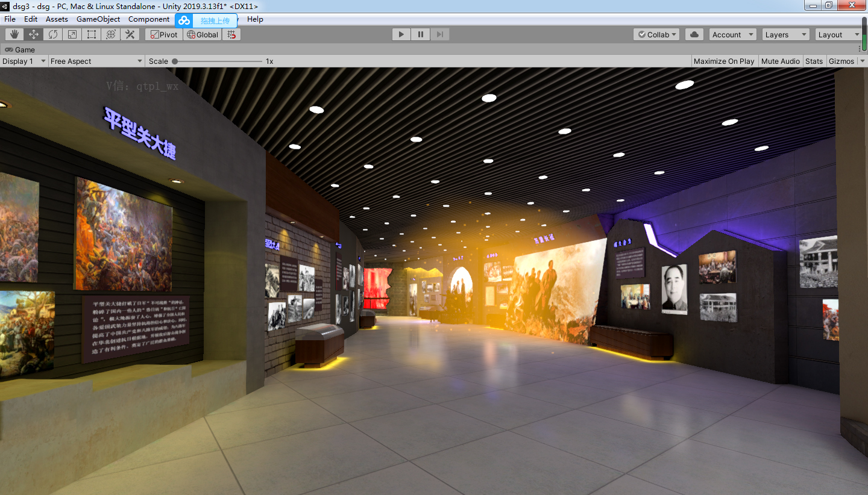
Task: Click the elderly man portrait photo
Action: (674, 290)
